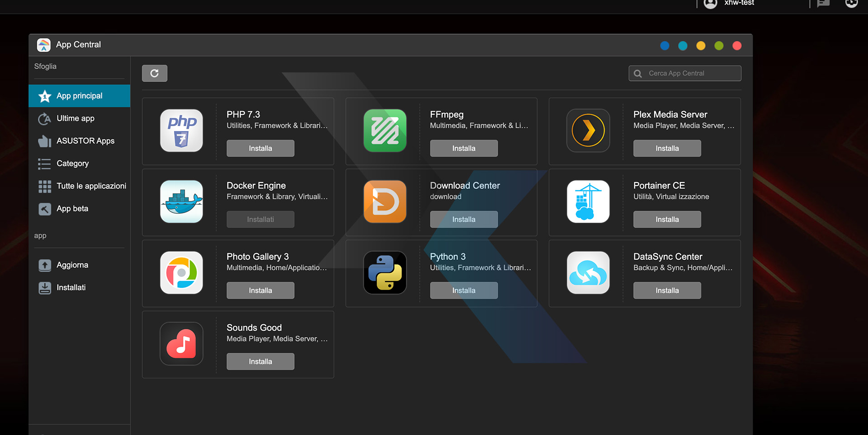This screenshot has width=868, height=435.
Task: Select the Download Center app icon
Action: pyautogui.click(x=385, y=201)
